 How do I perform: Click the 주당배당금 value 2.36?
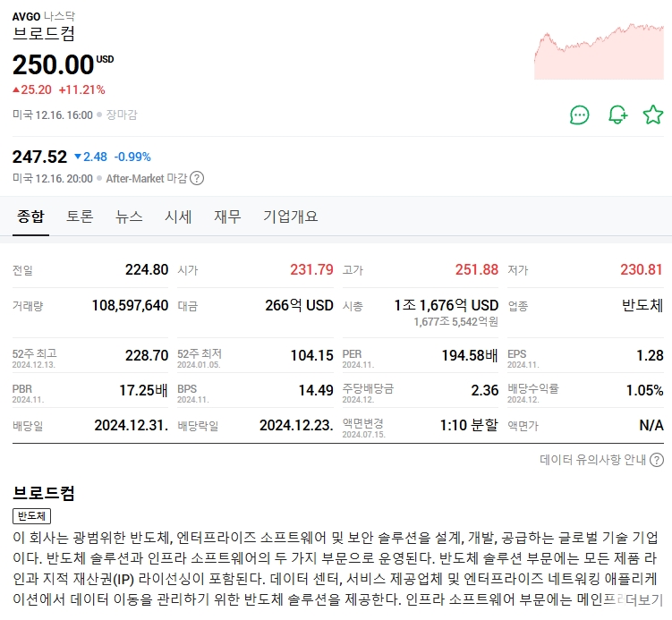click(x=485, y=390)
